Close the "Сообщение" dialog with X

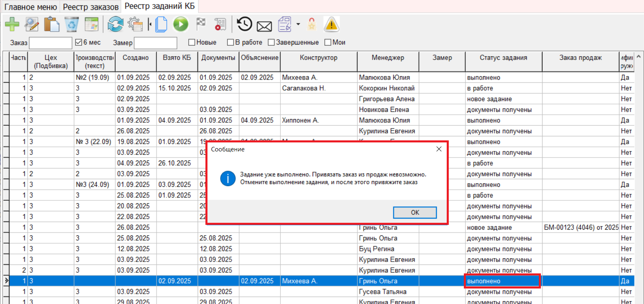click(x=439, y=149)
